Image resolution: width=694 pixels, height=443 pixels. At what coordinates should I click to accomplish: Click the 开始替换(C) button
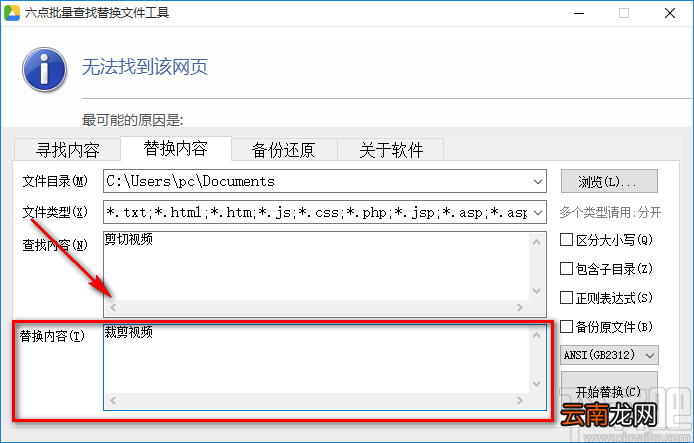click(609, 390)
